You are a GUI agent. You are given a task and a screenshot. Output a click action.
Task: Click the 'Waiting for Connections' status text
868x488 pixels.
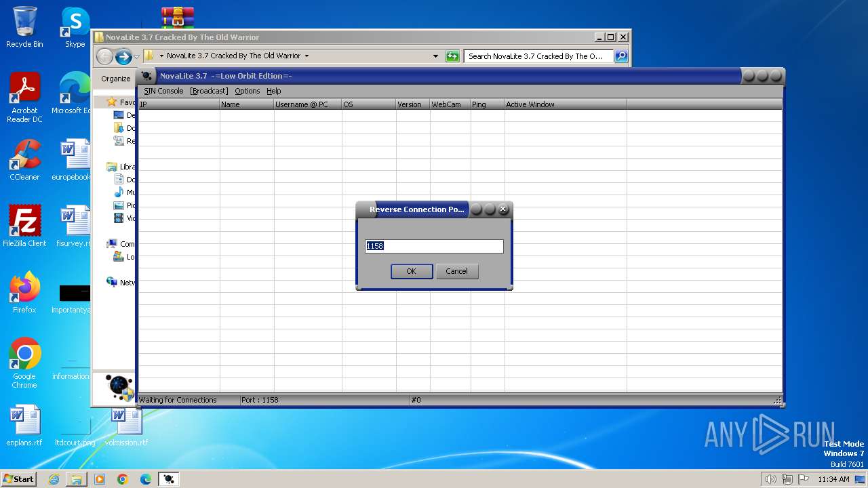178,400
